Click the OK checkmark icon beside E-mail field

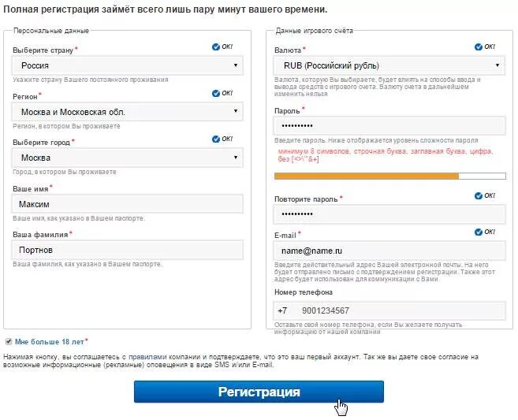(479, 232)
